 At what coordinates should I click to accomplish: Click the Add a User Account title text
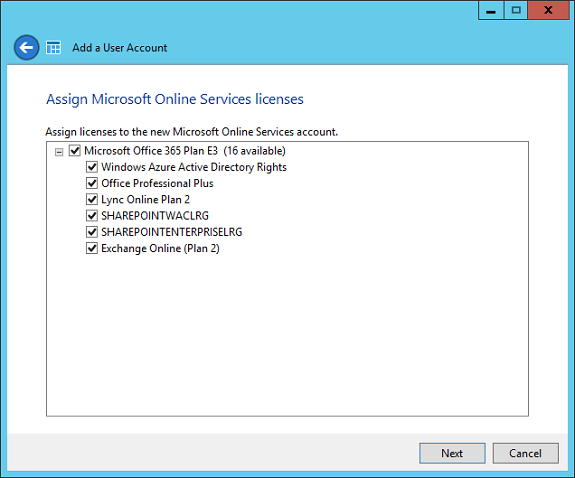click(120, 48)
